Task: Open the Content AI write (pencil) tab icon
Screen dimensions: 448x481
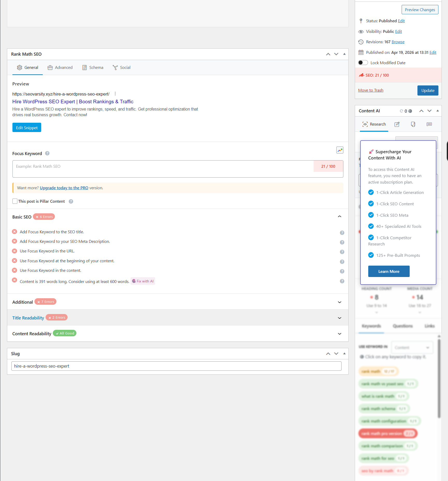Action: (x=397, y=124)
